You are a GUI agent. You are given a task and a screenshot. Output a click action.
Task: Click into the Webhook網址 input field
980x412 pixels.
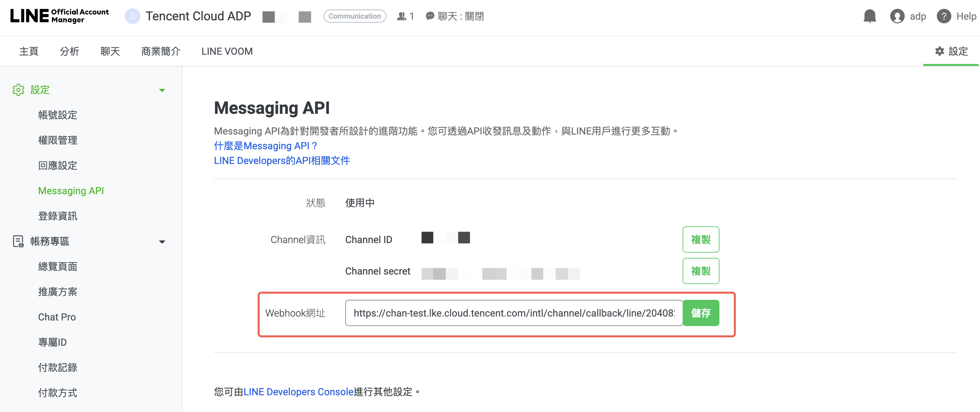click(x=514, y=313)
